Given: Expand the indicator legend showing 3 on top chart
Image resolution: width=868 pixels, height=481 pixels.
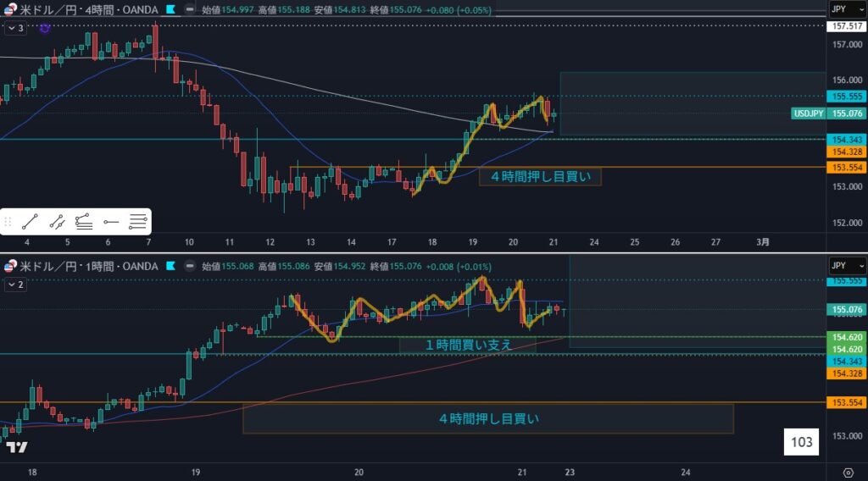Looking at the screenshot, I should pos(15,28).
